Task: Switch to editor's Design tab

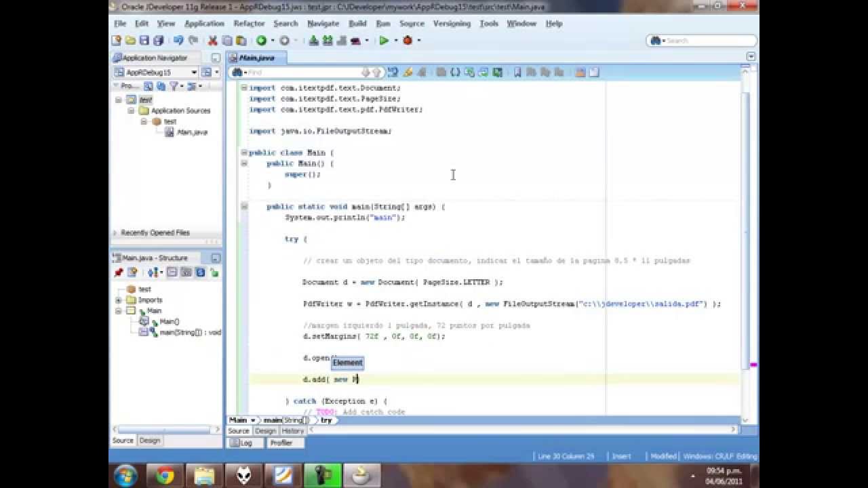Action: click(x=265, y=431)
